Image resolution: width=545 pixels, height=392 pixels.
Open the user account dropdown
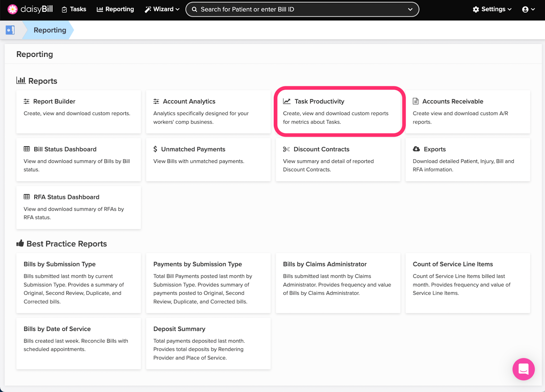click(528, 9)
